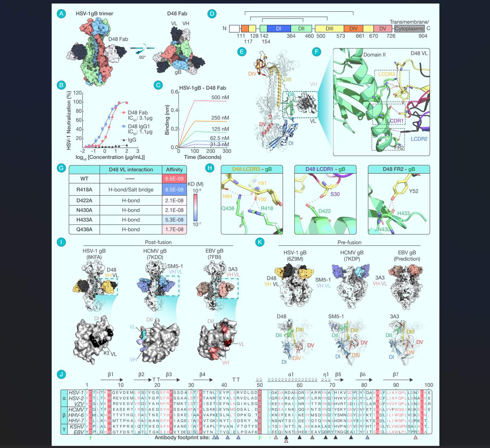
Task: Click the circled K label near Pre-fusion
Action: [x=259, y=242]
